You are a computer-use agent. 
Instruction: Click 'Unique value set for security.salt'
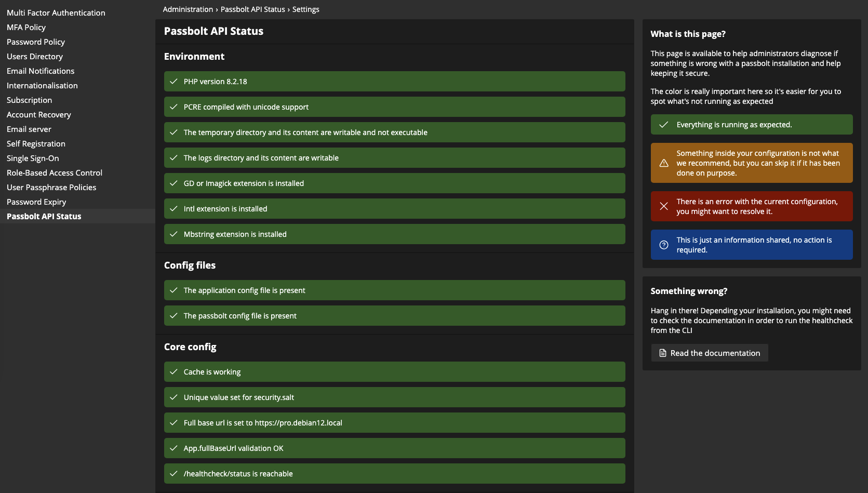coord(239,397)
